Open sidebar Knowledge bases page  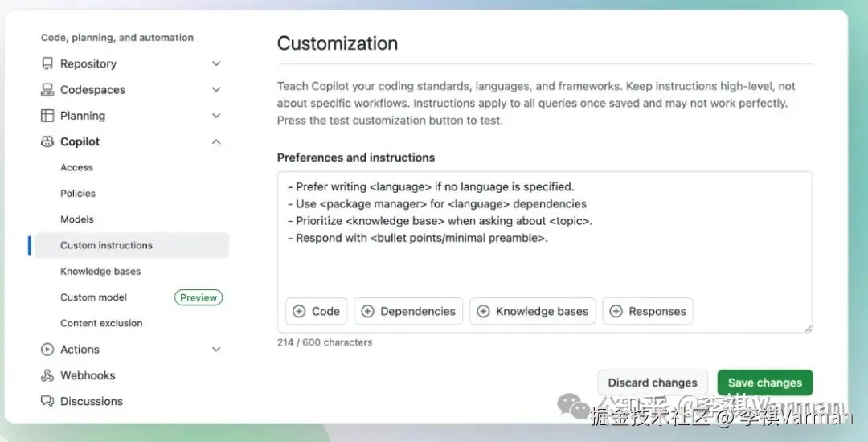pyautogui.click(x=100, y=271)
